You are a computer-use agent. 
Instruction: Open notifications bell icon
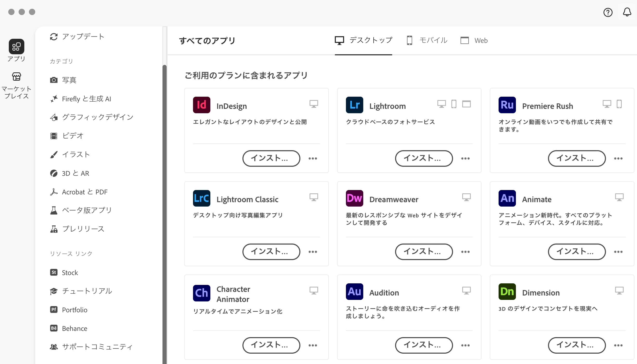tap(627, 12)
